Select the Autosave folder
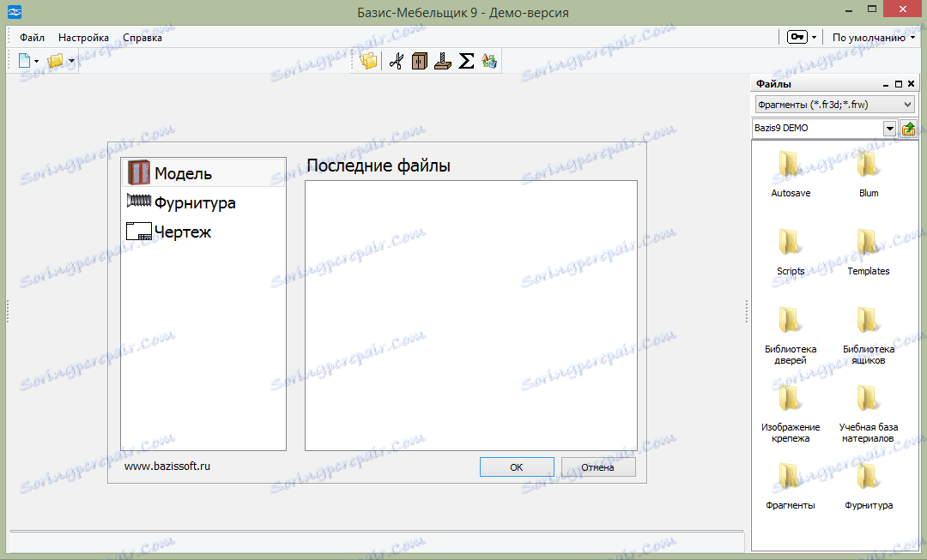The width and height of the screenshot is (927, 560). tap(791, 174)
